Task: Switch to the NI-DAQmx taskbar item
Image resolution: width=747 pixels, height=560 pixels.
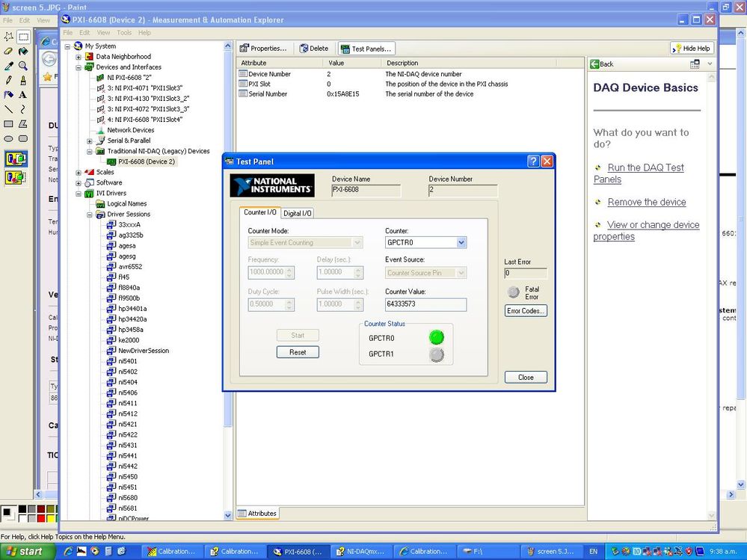Action: click(x=360, y=552)
